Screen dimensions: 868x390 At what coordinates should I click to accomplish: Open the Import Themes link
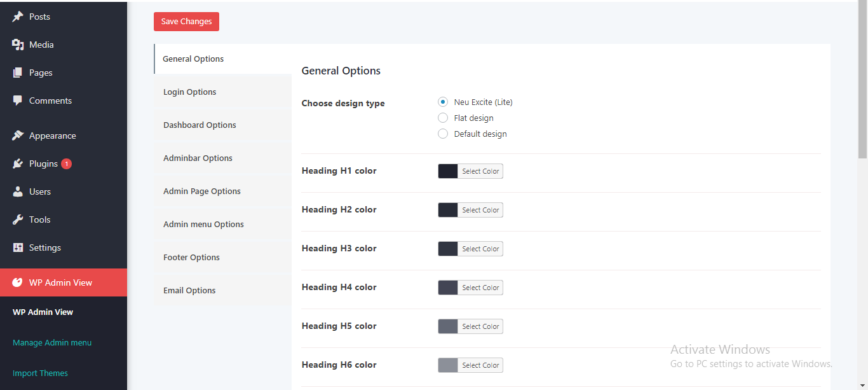[x=40, y=373]
